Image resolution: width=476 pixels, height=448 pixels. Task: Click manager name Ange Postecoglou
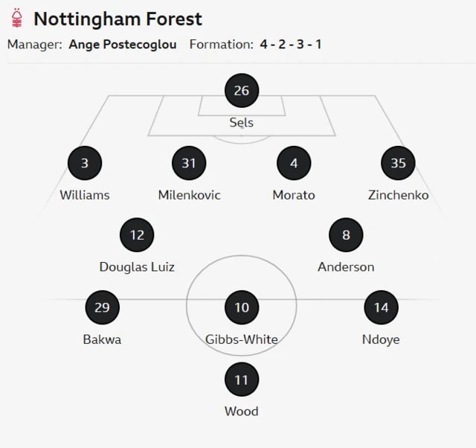[x=123, y=45]
